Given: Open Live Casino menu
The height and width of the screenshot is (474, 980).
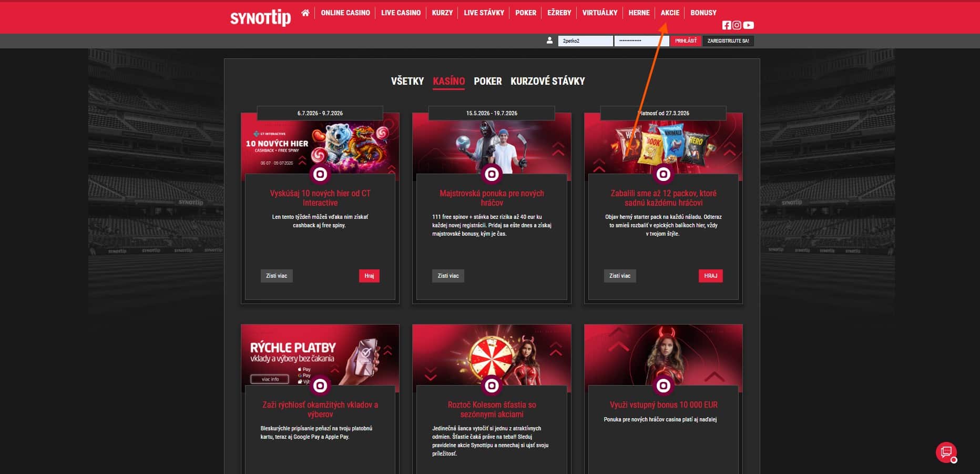Looking at the screenshot, I should click(x=401, y=13).
